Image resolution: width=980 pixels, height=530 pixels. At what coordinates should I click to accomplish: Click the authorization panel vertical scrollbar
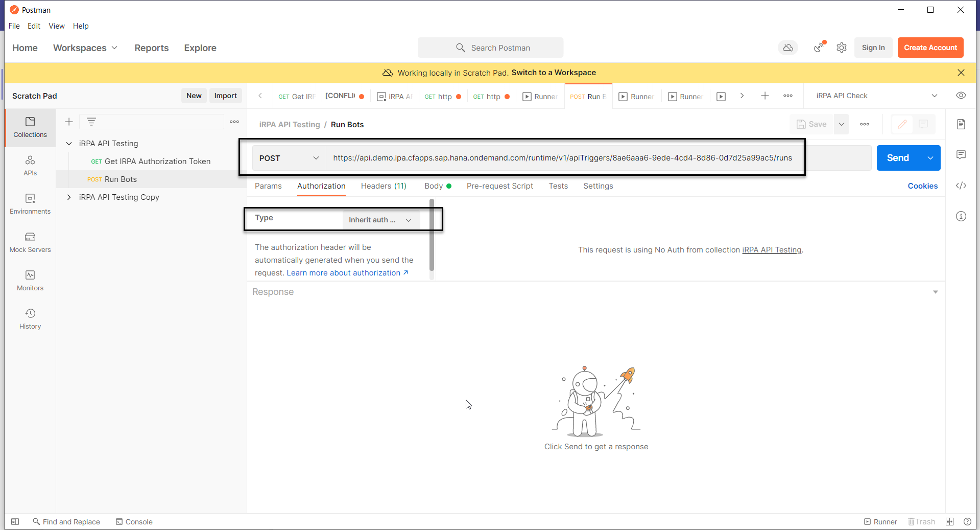[432, 236]
